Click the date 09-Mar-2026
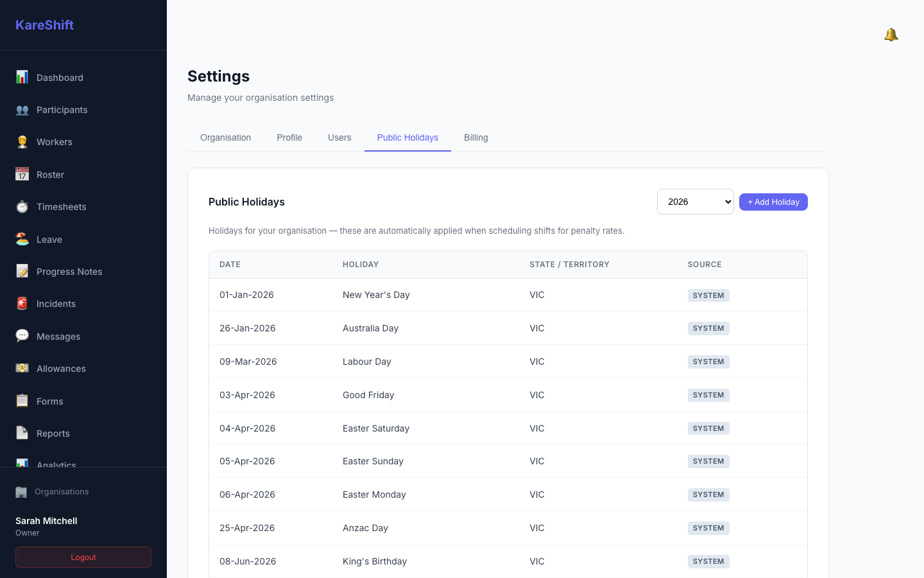 point(248,362)
